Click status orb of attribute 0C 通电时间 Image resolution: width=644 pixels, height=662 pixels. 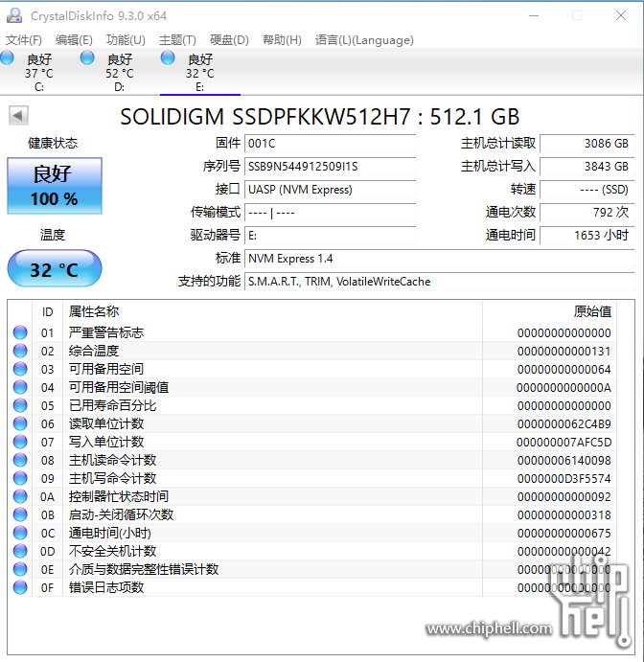pos(20,533)
